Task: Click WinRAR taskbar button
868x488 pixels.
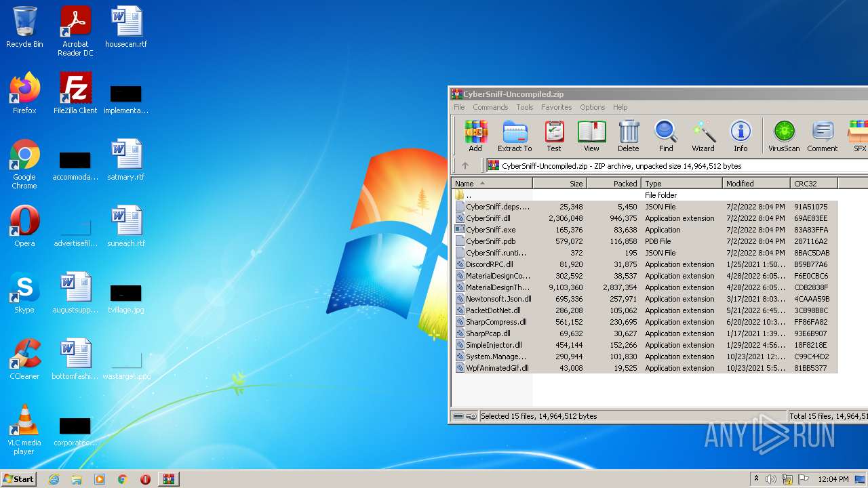Action: click(168, 479)
